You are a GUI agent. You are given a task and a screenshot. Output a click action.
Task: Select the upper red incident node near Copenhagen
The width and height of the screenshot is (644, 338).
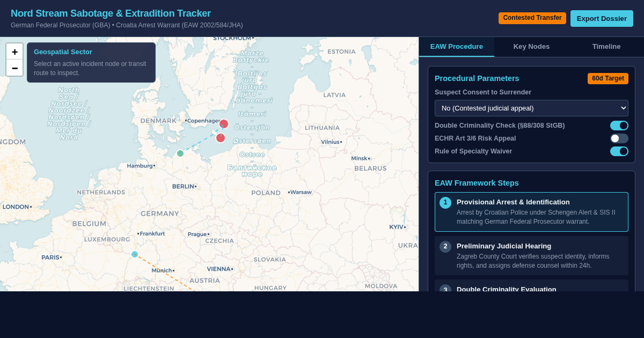pos(224,124)
